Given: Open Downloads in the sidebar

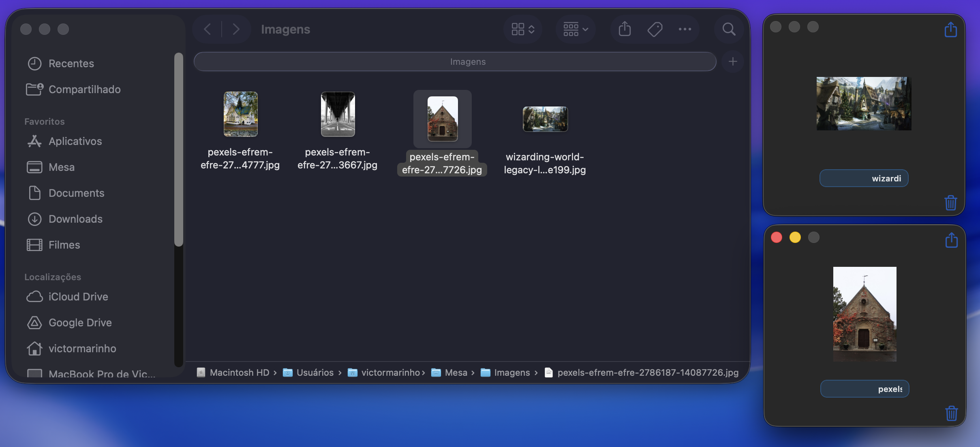Looking at the screenshot, I should pyautogui.click(x=75, y=219).
